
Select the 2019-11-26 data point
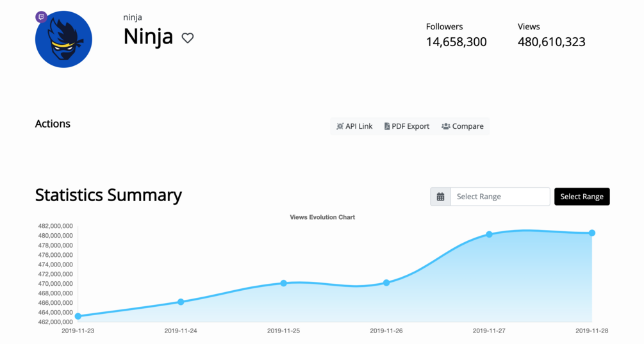pyautogui.click(x=386, y=283)
